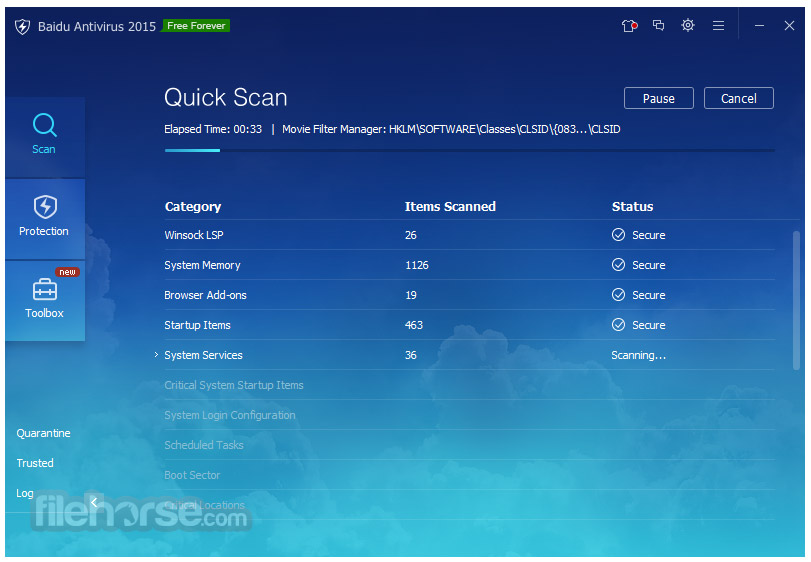The image size is (811, 562).
Task: Click the Quick Scan heading
Action: 226,97
